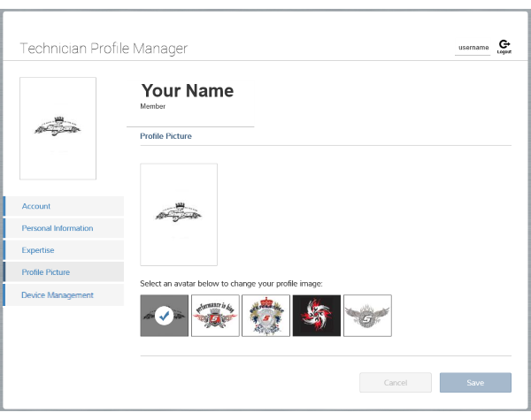Click the Logout icon
531x420 pixels.
pos(504,46)
